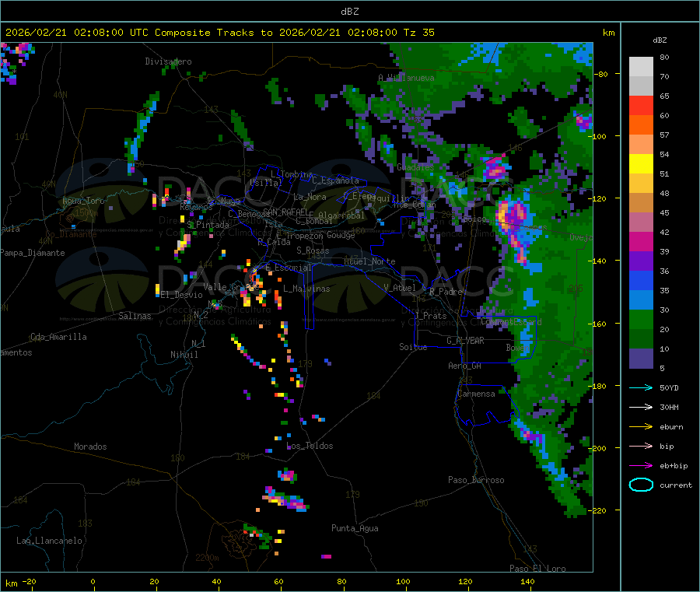The image size is (700, 592).
Task: Click the 'Punta_Agua' label
Action: 355,528
